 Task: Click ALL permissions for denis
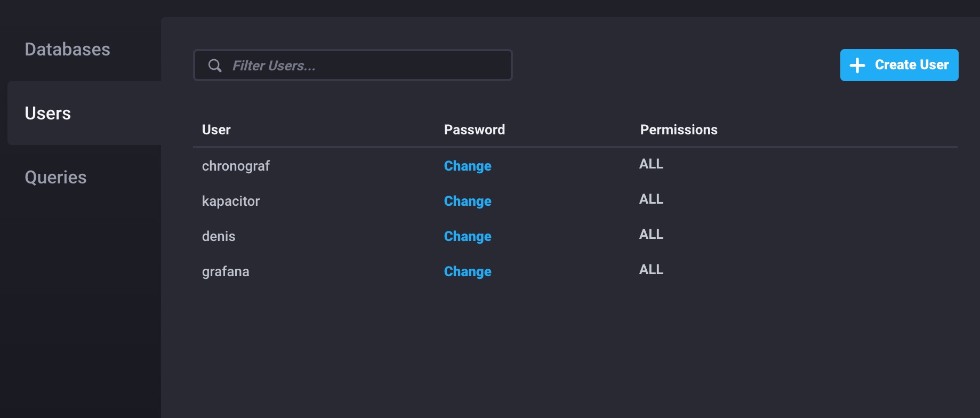(x=651, y=234)
